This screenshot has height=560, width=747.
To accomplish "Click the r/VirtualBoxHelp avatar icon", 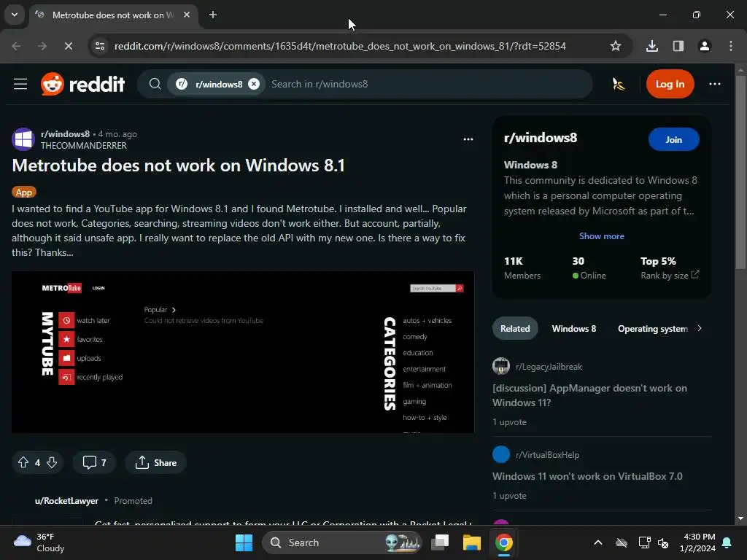I will (x=500, y=454).
